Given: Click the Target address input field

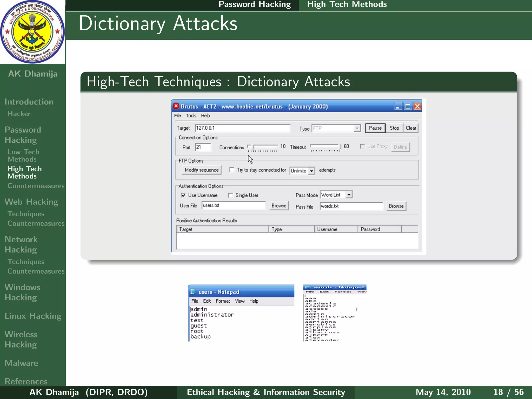Looking at the screenshot, I should 242,128.
